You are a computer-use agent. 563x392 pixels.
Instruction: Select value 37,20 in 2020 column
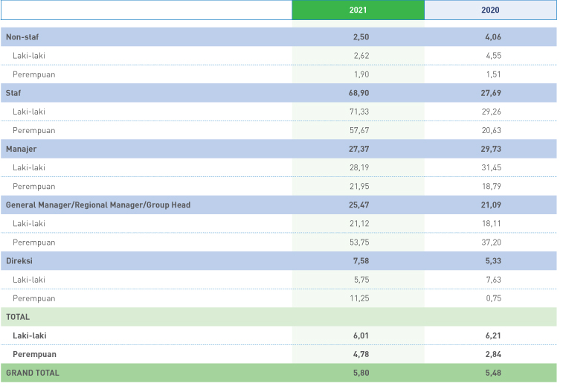click(x=491, y=242)
